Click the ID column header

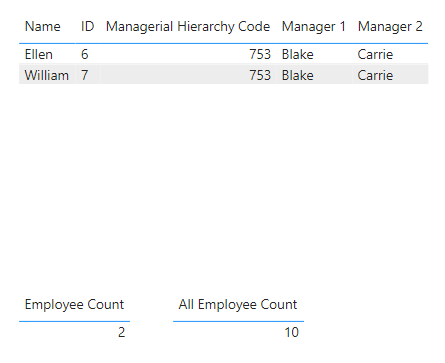click(88, 27)
